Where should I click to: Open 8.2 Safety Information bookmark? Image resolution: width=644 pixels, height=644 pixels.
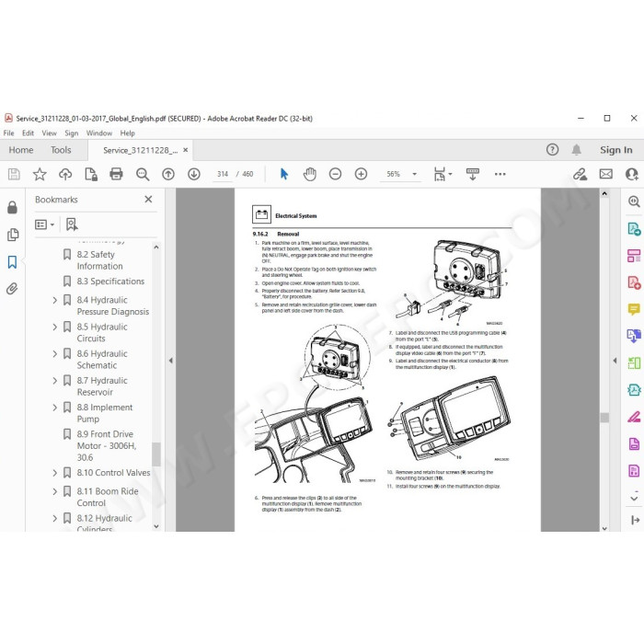click(x=99, y=260)
